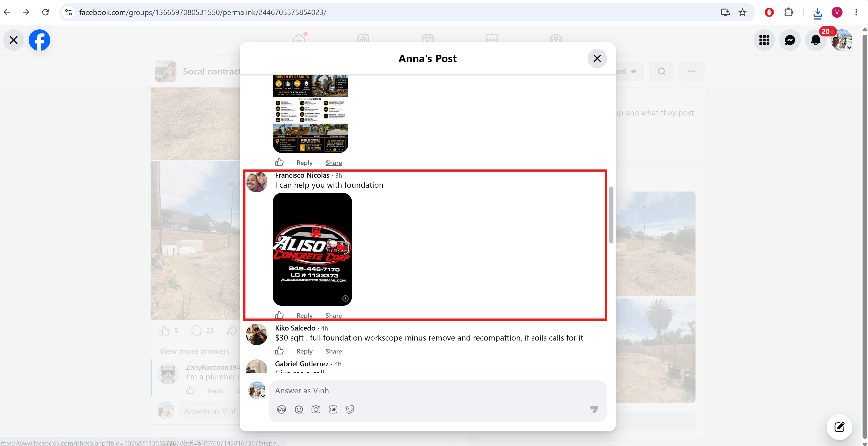The image size is (868, 446).
Task: Reload the Facebook page
Action: (x=46, y=13)
